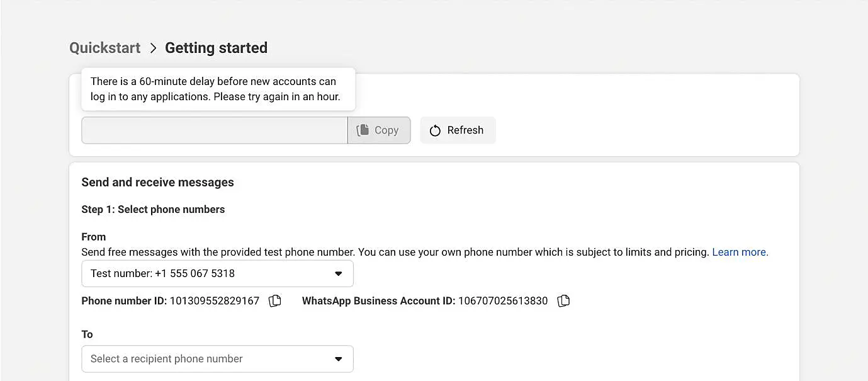Click the Business Account ID value 106707025613830
The height and width of the screenshot is (381, 868).
coord(503,301)
